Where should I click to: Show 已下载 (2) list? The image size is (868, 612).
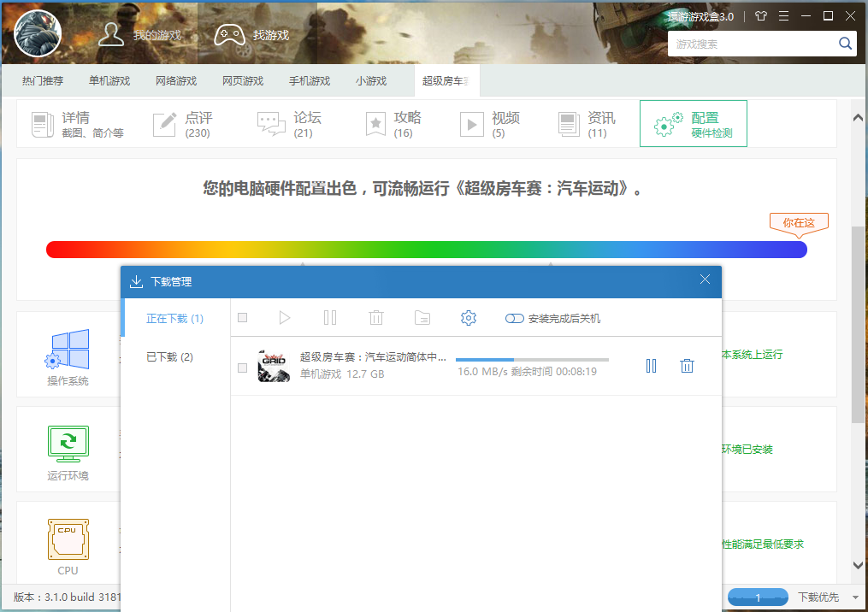click(169, 357)
